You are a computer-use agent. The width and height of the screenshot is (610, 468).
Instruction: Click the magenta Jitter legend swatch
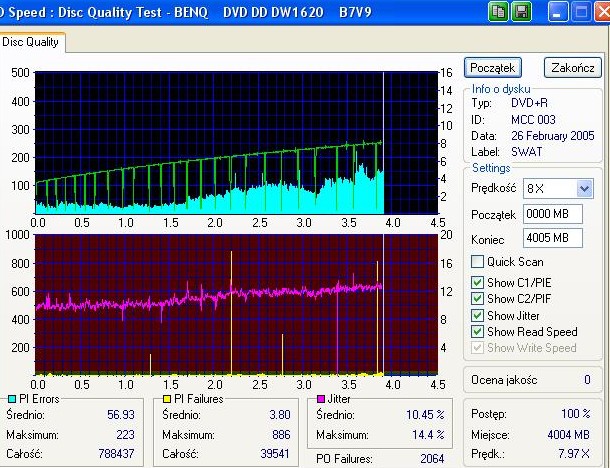[x=321, y=399]
